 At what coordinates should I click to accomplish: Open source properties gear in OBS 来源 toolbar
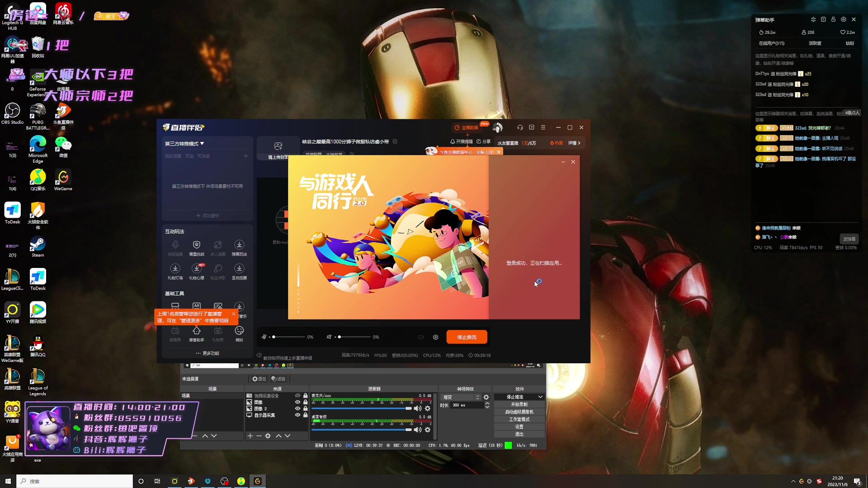(268, 436)
